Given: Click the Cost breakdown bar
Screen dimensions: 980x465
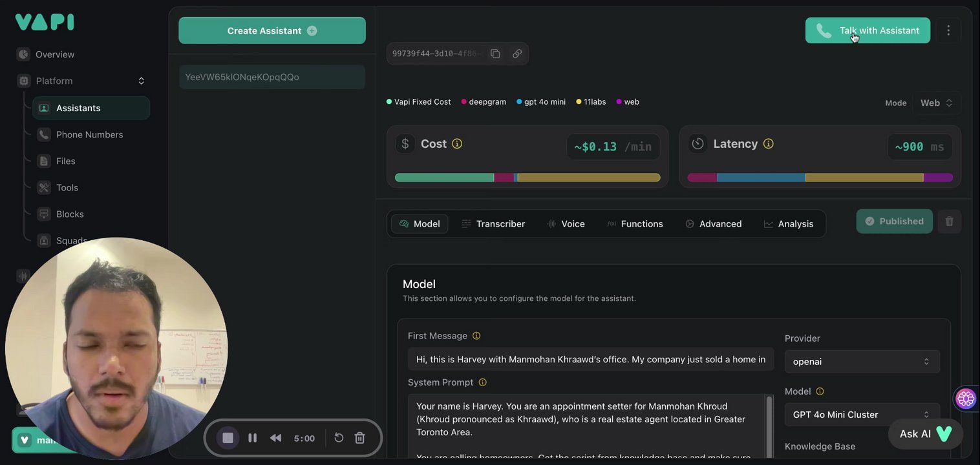Looking at the screenshot, I should (527, 178).
